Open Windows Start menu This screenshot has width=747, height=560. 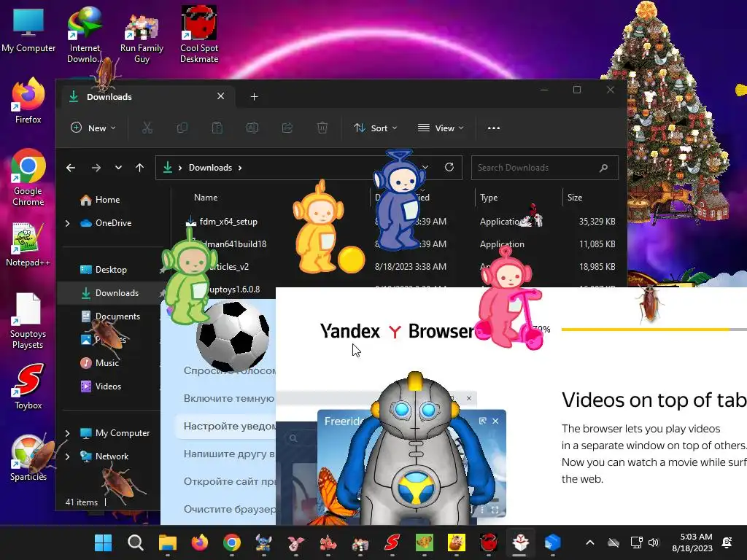pyautogui.click(x=103, y=542)
